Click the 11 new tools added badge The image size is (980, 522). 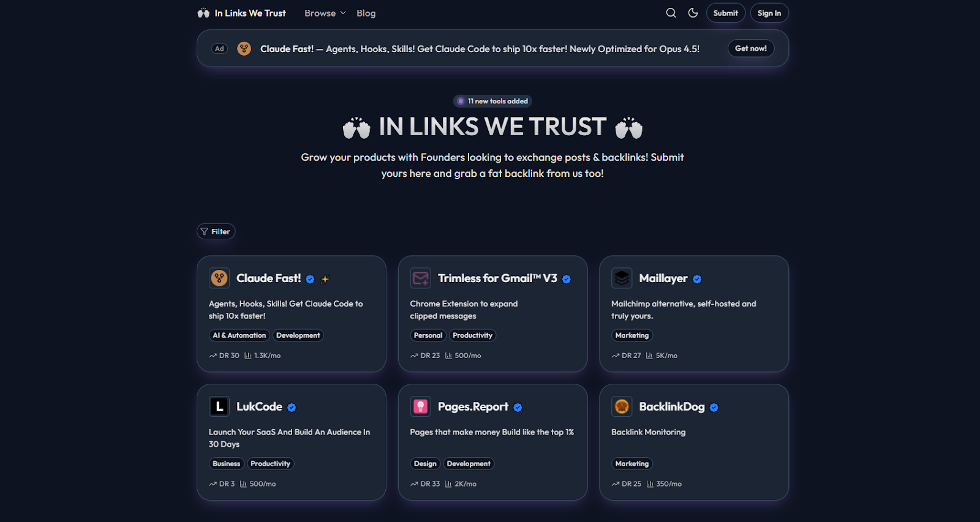coord(492,101)
